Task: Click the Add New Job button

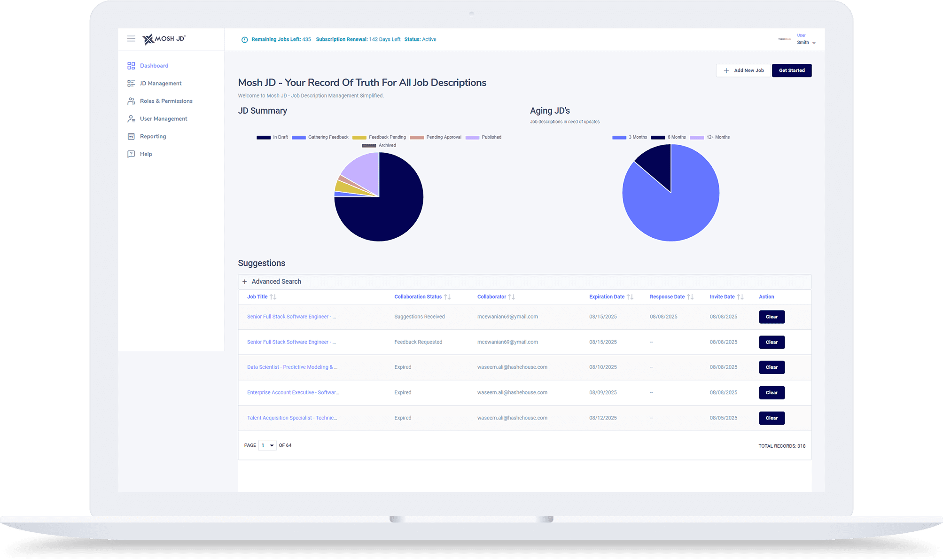Action: pos(743,70)
